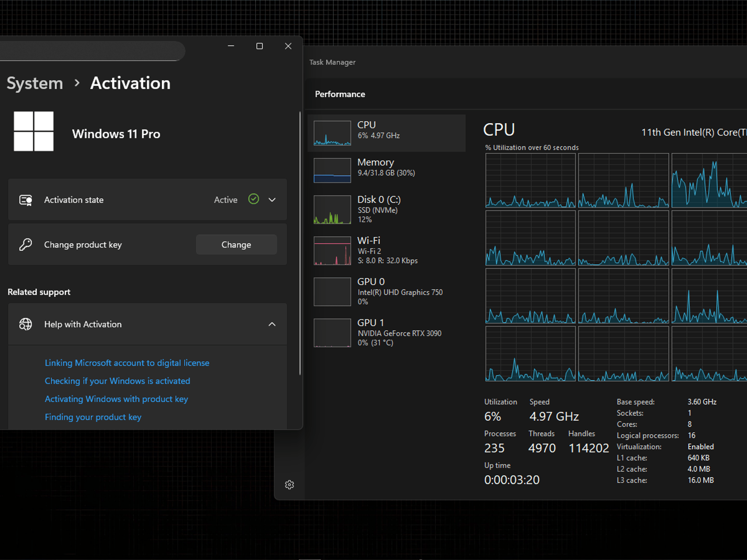This screenshot has width=747, height=560.
Task: Click the Windows 11 Pro logo
Action: click(x=34, y=131)
